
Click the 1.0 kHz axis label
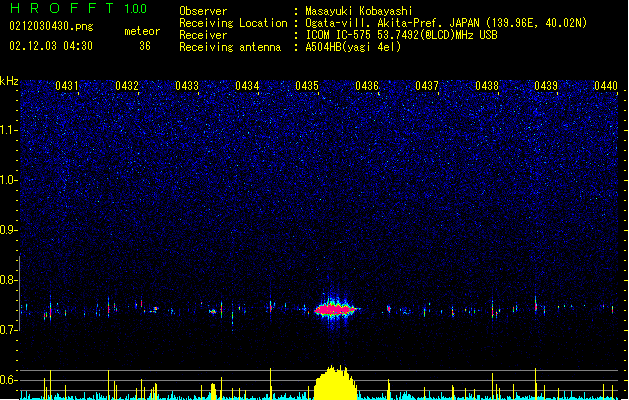pyautogui.click(x=9, y=180)
